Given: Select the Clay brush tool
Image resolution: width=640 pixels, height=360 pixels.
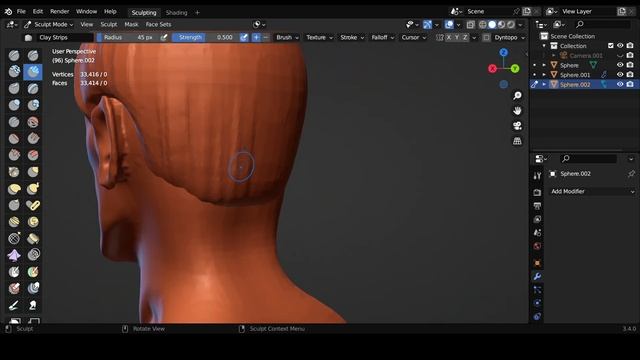Looking at the screenshot, I should (x=14, y=72).
